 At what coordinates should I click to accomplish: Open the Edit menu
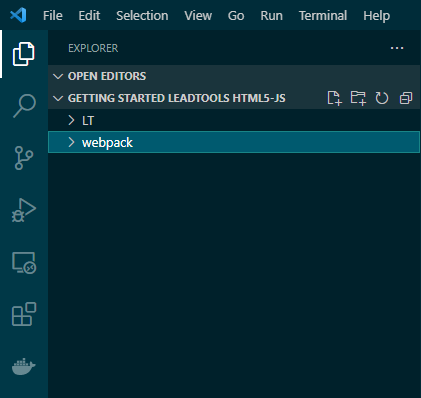[89, 15]
